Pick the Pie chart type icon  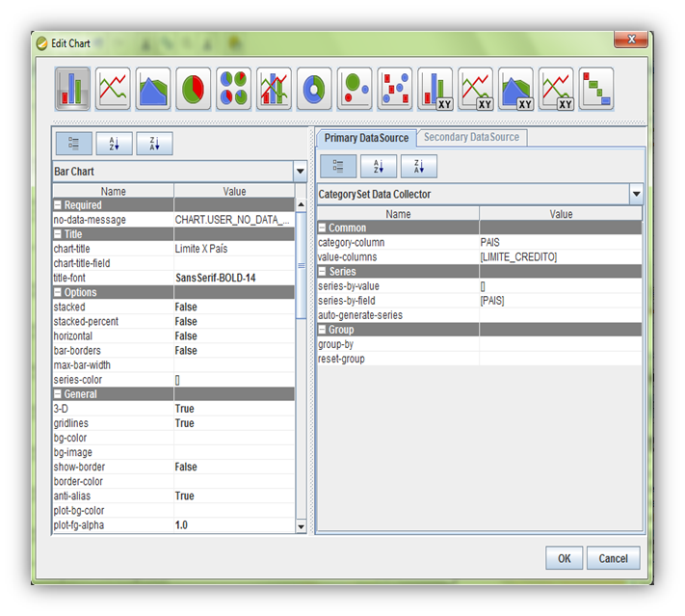(194, 89)
